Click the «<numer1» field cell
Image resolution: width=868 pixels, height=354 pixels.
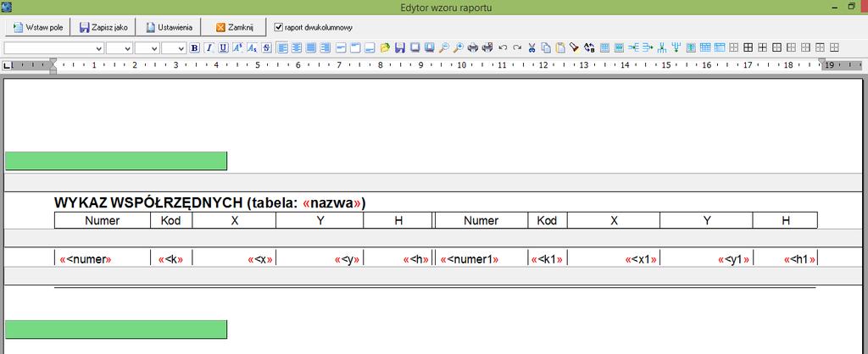pos(481,258)
